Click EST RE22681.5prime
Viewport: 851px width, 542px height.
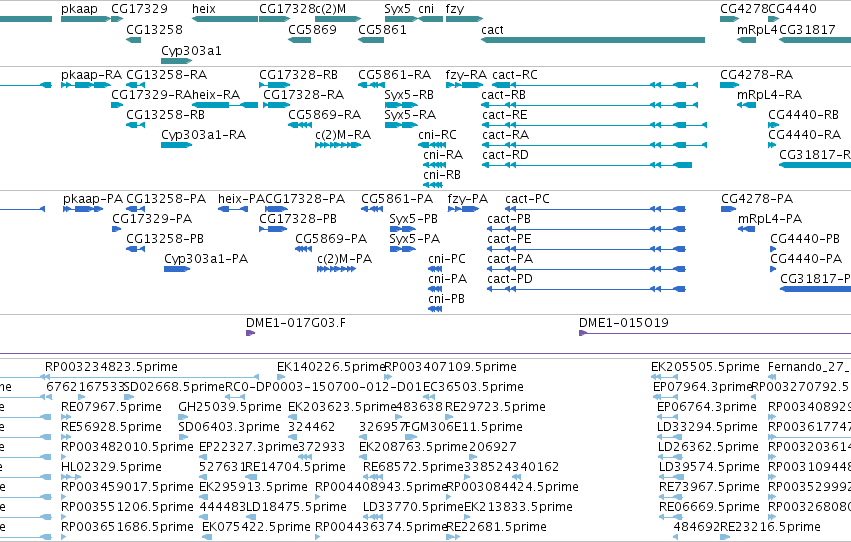coord(496,527)
